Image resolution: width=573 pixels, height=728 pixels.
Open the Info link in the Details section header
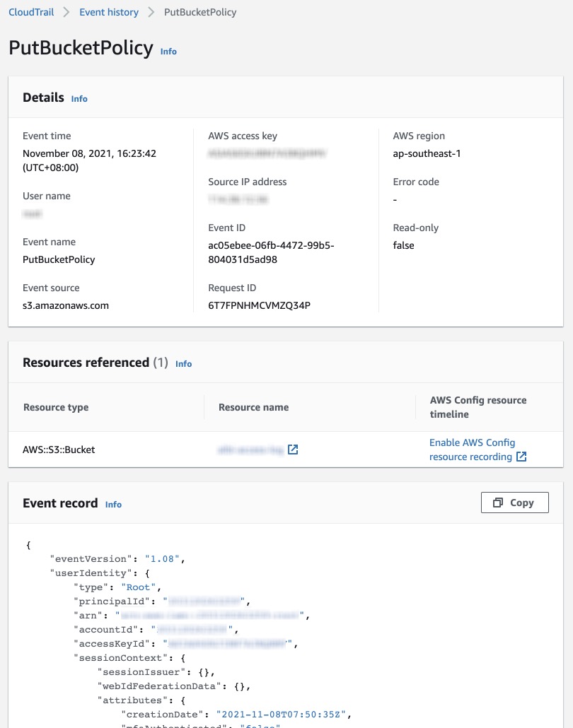tap(79, 99)
